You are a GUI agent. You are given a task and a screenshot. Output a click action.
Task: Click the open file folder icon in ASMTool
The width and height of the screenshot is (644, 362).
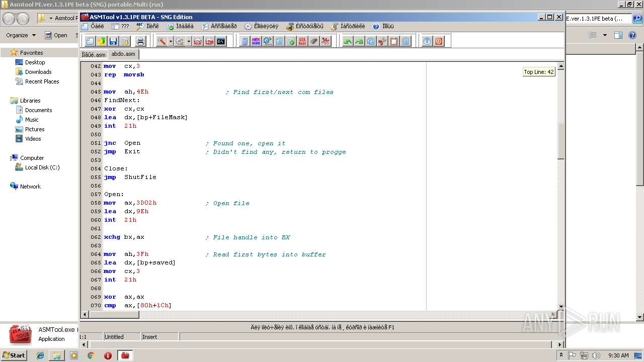click(x=102, y=41)
